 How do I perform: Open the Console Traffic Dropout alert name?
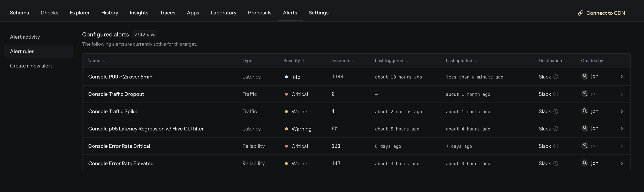tap(116, 94)
